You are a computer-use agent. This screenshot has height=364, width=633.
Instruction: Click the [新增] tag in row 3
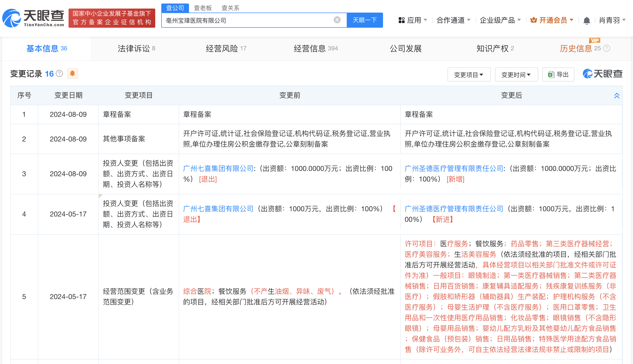point(455,179)
